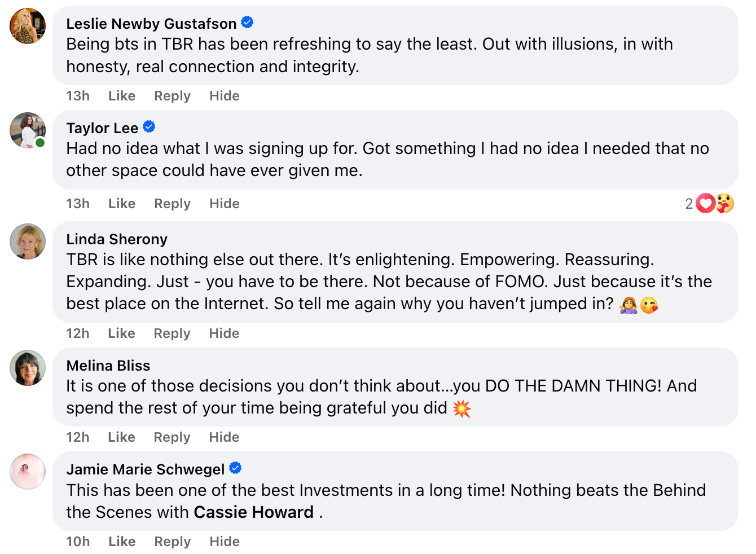The width and height of the screenshot is (756, 554).
Task: Hide Jamie Marie Schwegel's comment
Action: [x=225, y=542]
